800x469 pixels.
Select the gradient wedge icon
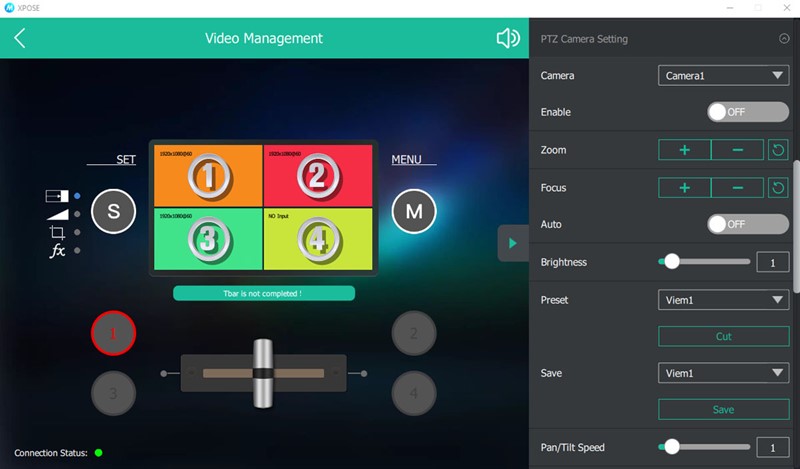tap(58, 214)
